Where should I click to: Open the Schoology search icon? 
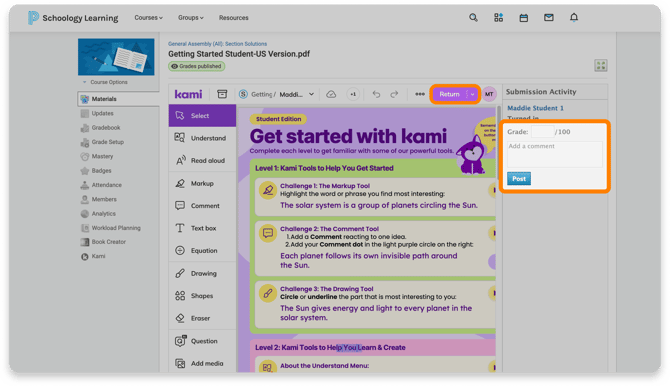click(473, 18)
